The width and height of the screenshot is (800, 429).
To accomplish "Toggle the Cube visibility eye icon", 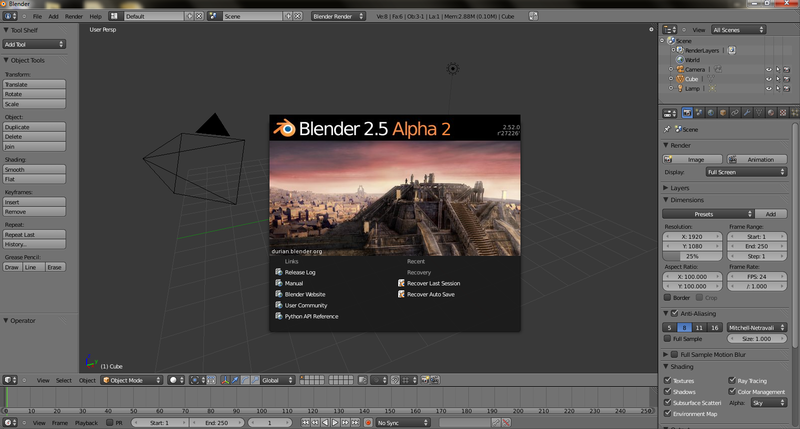I will [768, 79].
